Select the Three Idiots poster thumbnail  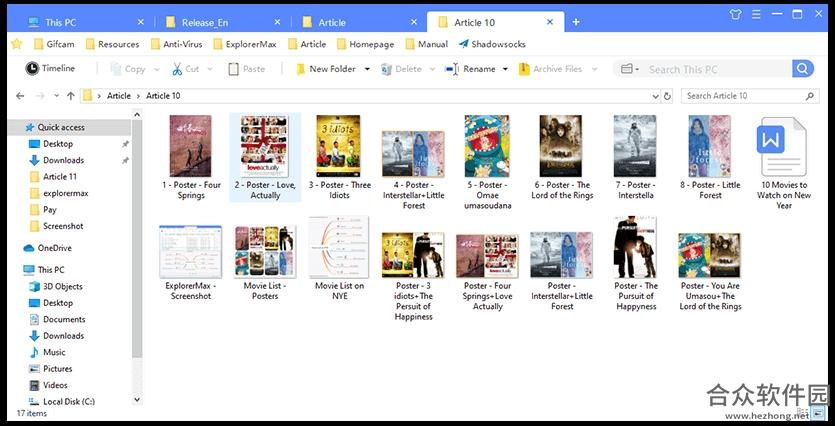[338, 146]
